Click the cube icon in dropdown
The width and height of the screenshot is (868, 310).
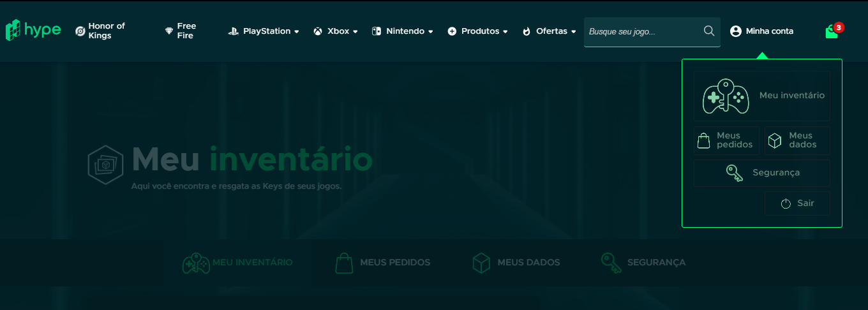tap(775, 141)
